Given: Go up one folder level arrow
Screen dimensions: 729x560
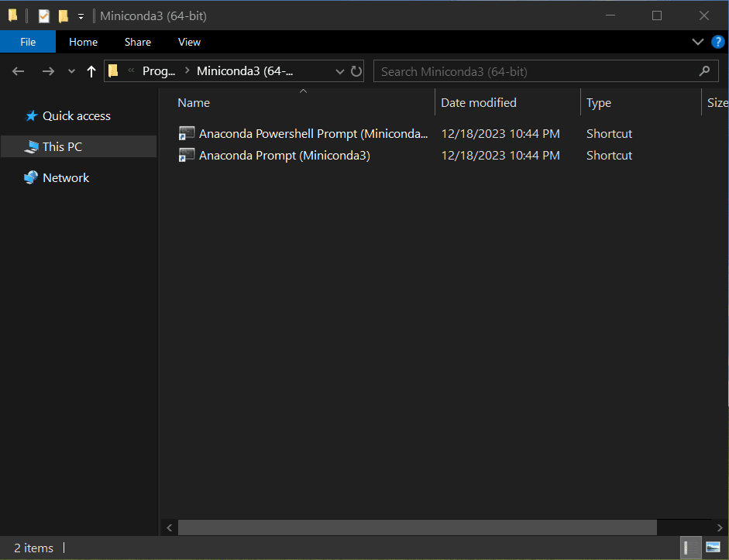Looking at the screenshot, I should 91,71.
